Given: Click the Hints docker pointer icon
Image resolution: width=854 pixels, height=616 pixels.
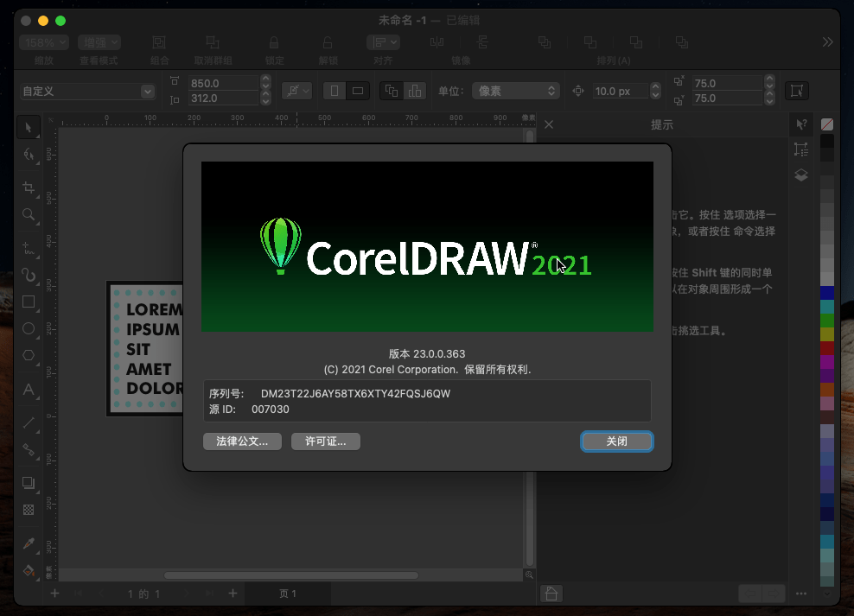Looking at the screenshot, I should (801, 124).
